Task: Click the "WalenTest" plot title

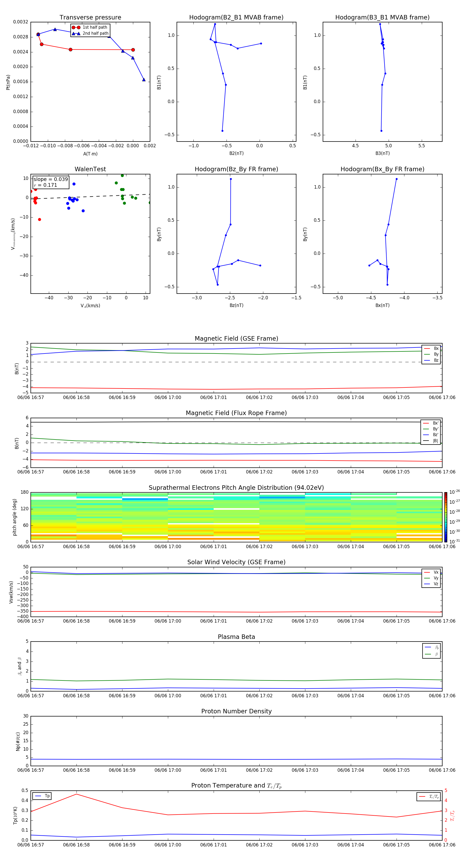Action: pos(90,169)
